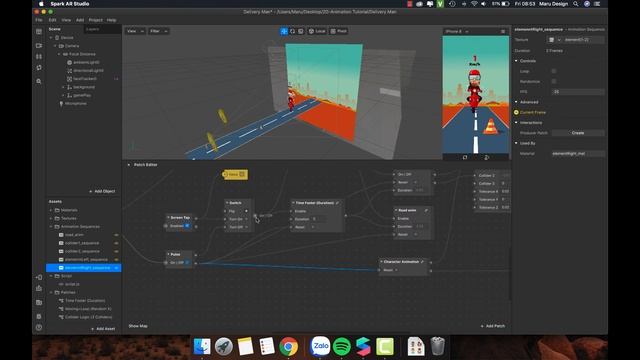Click the pause/play icon in left sidebar

[x=39, y=57]
